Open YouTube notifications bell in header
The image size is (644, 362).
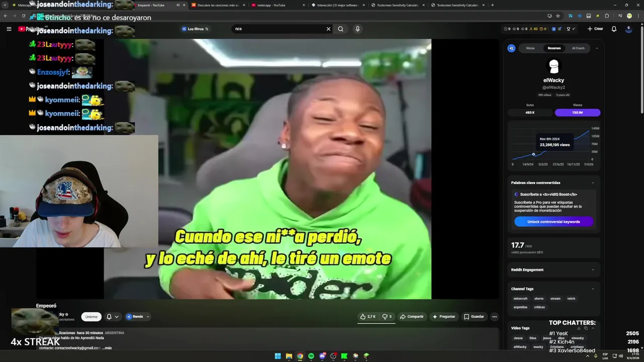[614, 29]
